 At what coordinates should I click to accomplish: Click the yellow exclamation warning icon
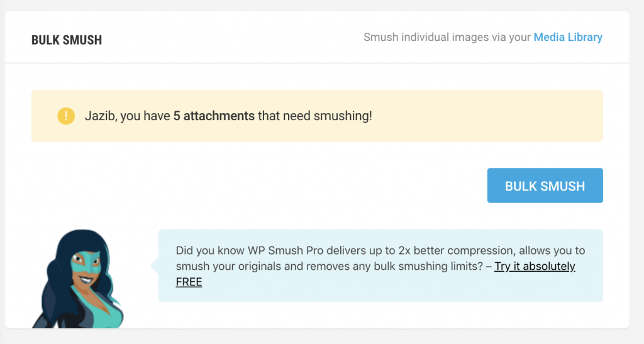pyautogui.click(x=65, y=116)
